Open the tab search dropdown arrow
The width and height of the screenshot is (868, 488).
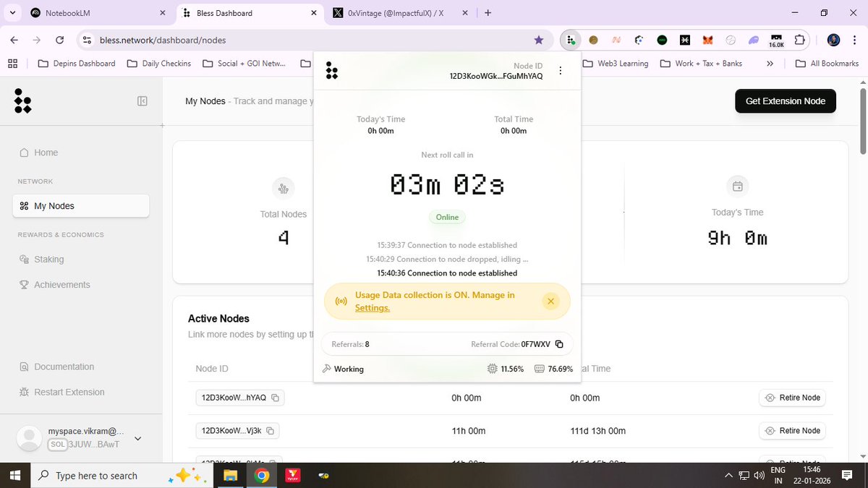pos(14,13)
